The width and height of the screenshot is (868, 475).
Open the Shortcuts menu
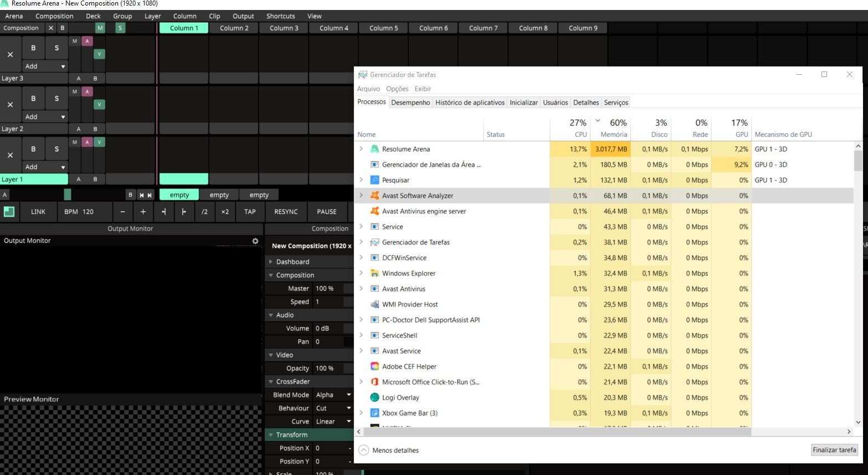280,16
